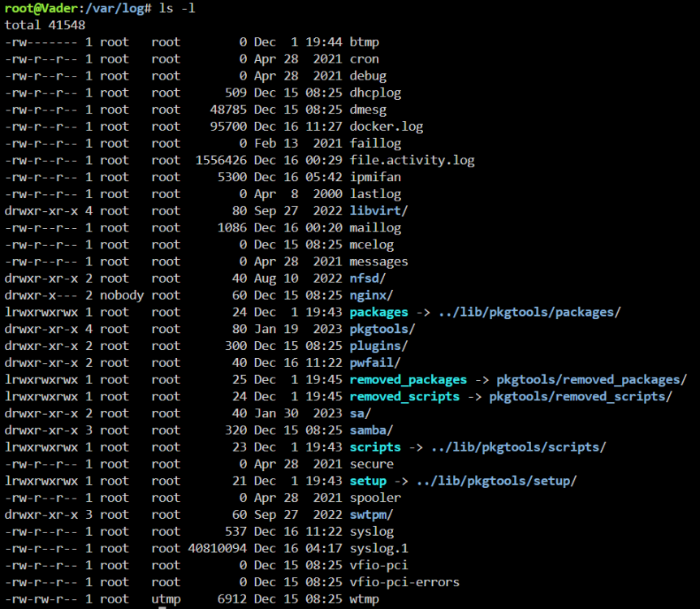The width and height of the screenshot is (700, 609).
Task: Click the pwfail/ directory name
Action: (375, 363)
